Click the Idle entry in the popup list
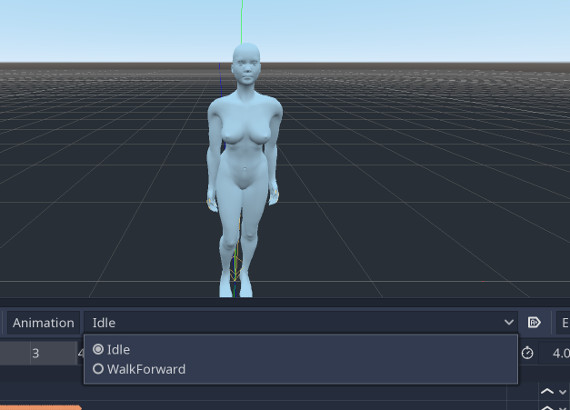Image resolution: width=570 pixels, height=410 pixels. coord(119,350)
